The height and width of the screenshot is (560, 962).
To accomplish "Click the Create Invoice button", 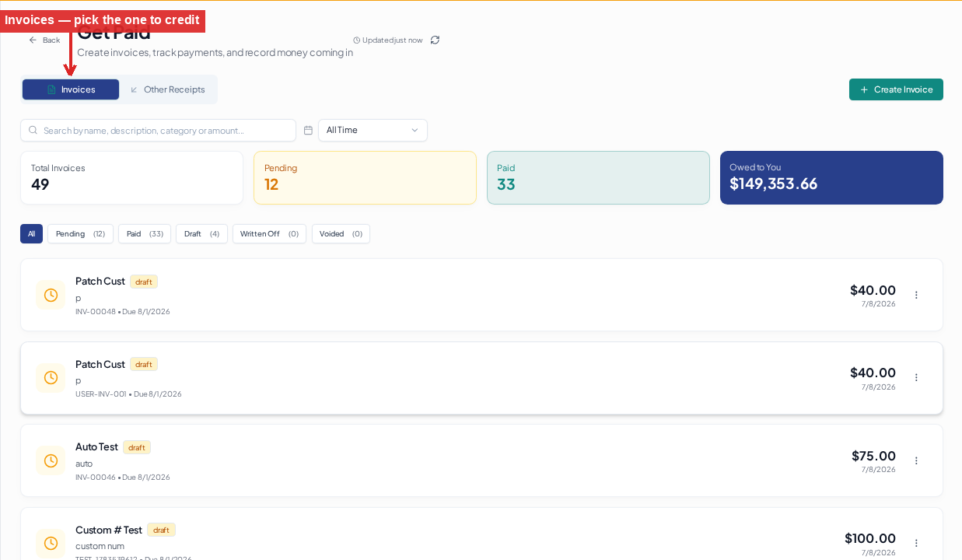I will pyautogui.click(x=896, y=89).
